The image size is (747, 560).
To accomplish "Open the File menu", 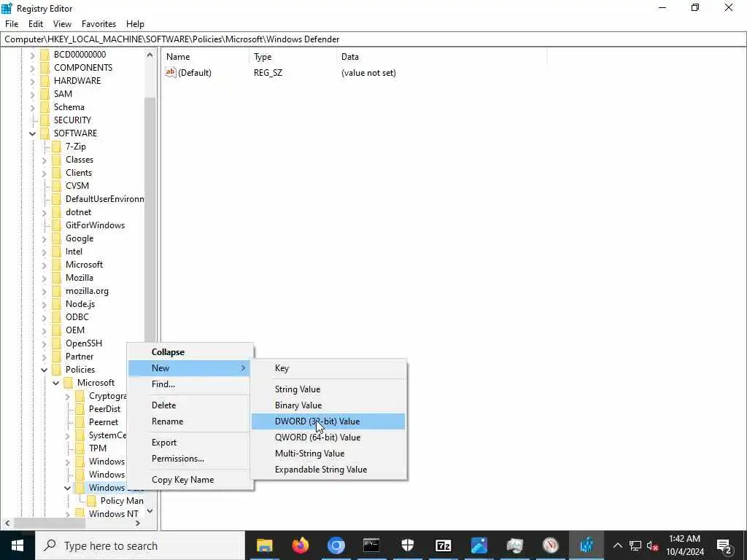I will pyautogui.click(x=12, y=24).
